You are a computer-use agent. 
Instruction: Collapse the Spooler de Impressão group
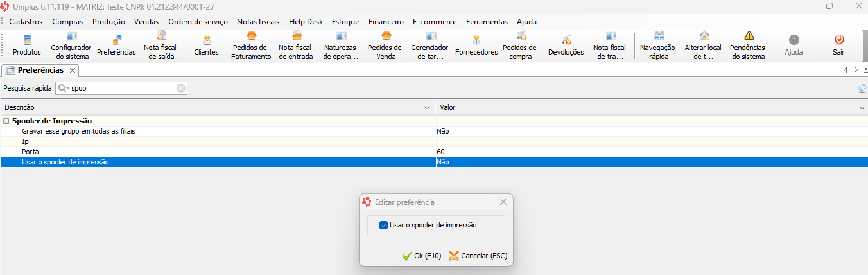pos(6,121)
